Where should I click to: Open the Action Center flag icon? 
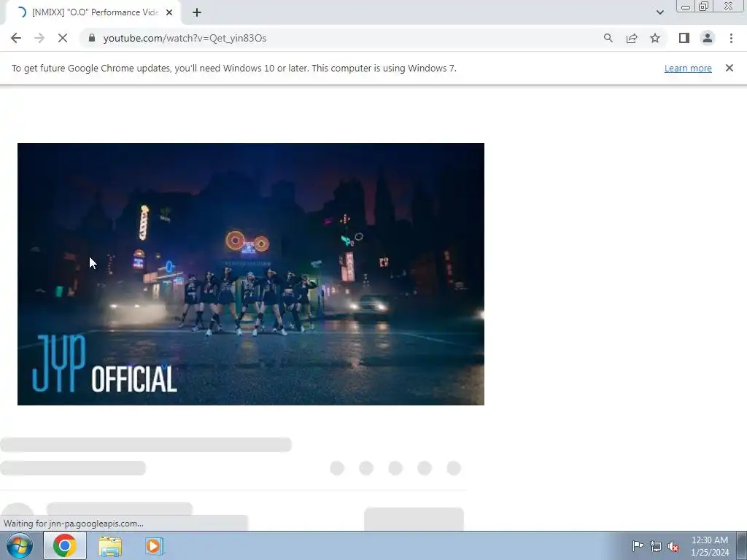tap(638, 545)
